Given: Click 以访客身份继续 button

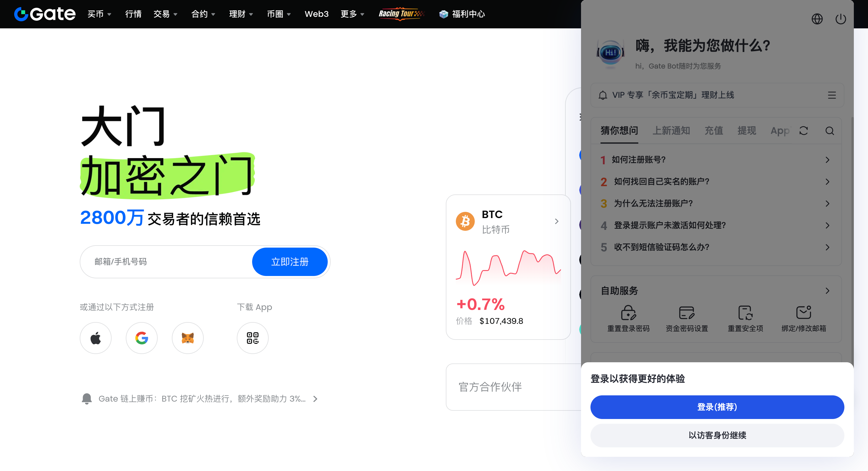Looking at the screenshot, I should coord(717,435).
